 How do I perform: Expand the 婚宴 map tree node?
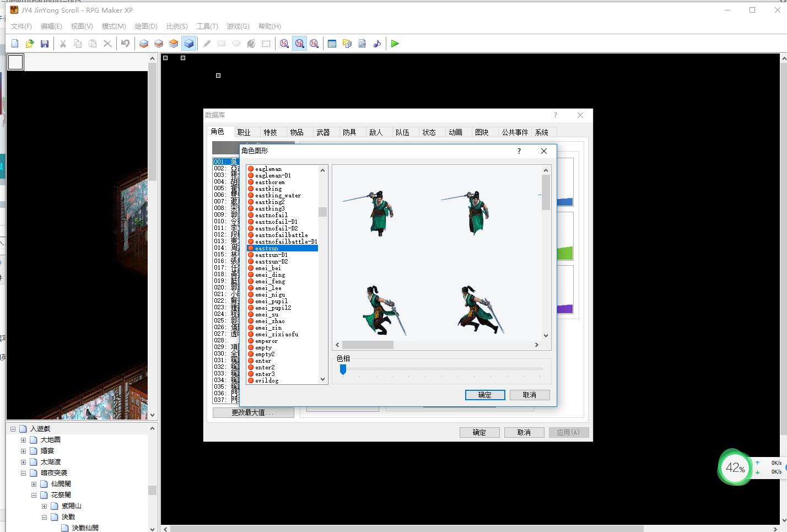(x=23, y=451)
